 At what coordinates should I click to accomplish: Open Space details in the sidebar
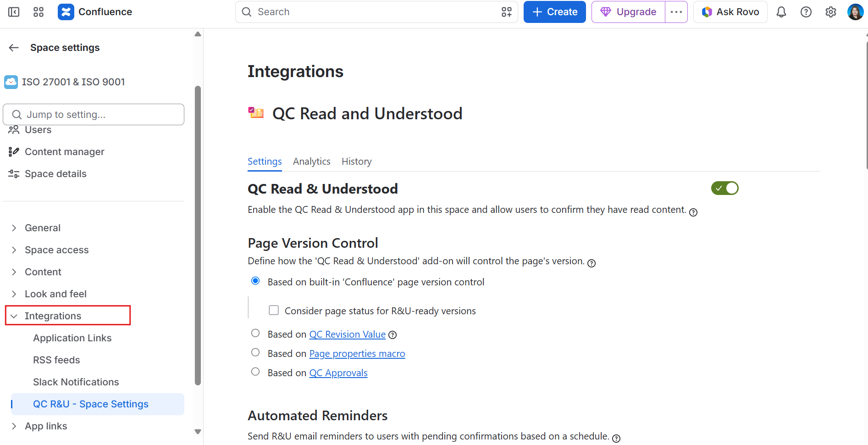55,174
